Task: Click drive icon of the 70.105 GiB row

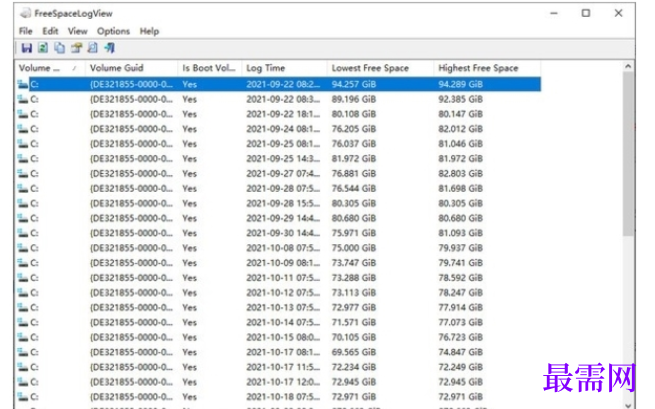Action: point(23,337)
